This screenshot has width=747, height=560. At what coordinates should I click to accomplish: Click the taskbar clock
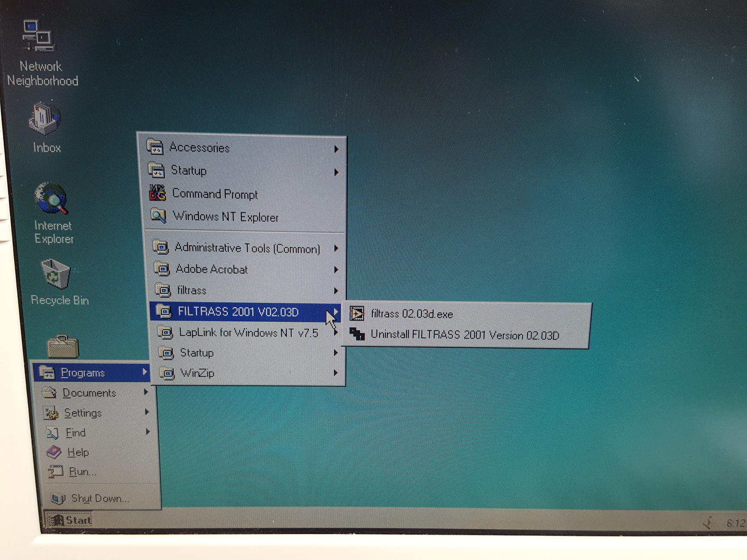[x=735, y=523]
